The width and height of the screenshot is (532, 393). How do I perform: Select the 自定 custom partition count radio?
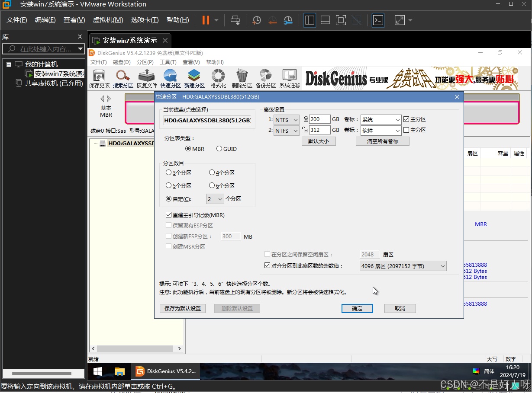pyautogui.click(x=178, y=199)
